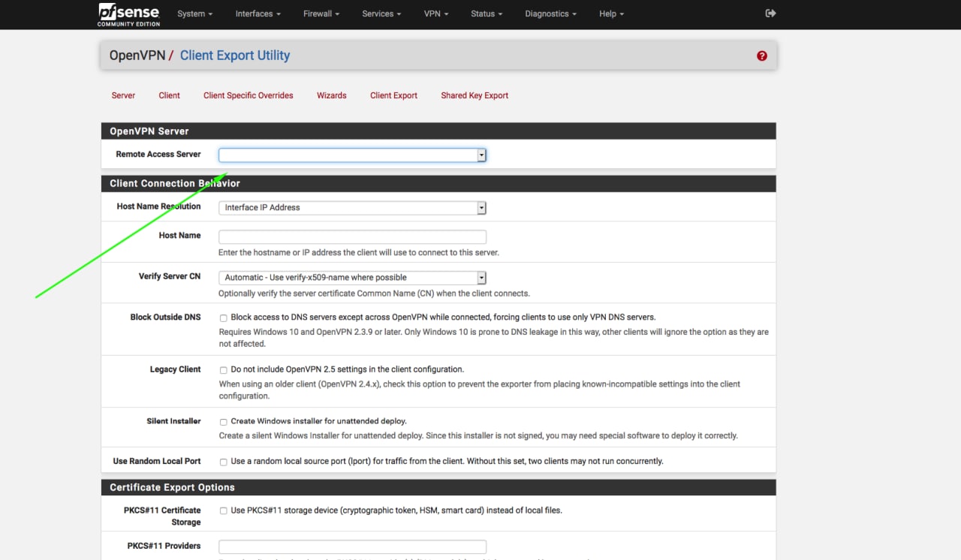Click the logout arrow icon

coord(770,14)
